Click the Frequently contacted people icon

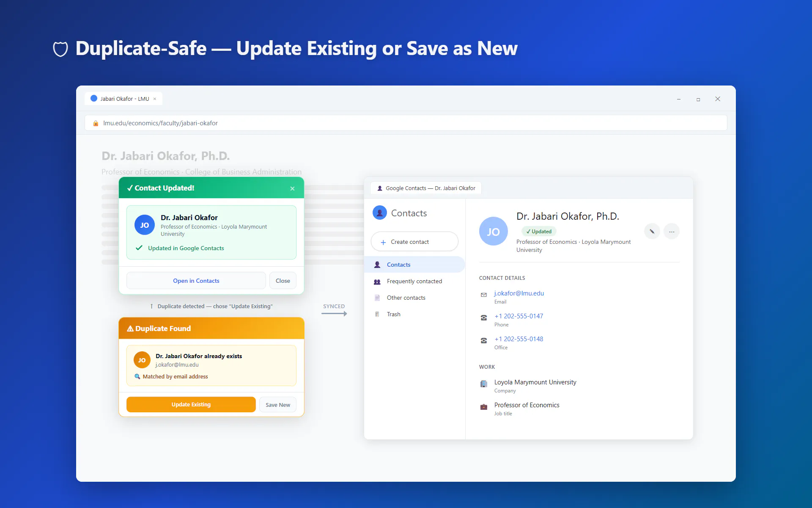coord(377,282)
